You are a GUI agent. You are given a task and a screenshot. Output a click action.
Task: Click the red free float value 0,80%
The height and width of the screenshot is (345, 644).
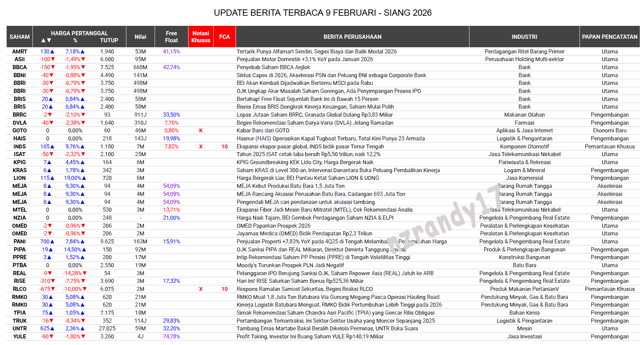click(171, 131)
